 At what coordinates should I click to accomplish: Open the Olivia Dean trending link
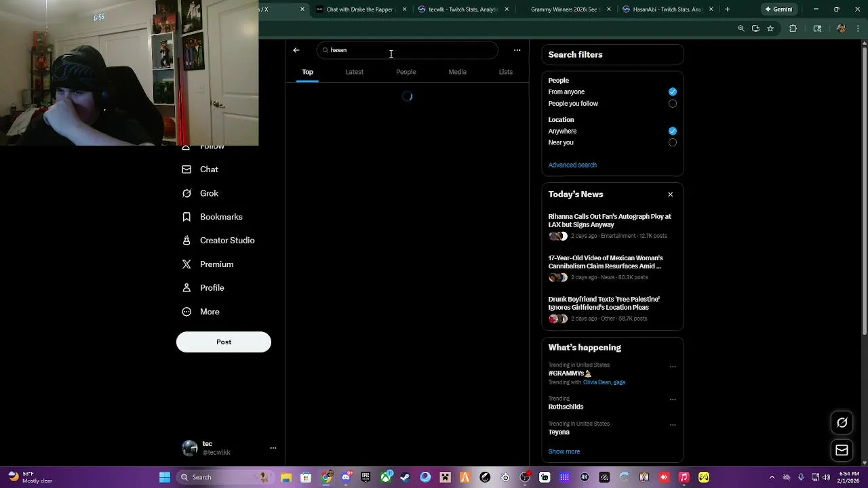click(597, 382)
